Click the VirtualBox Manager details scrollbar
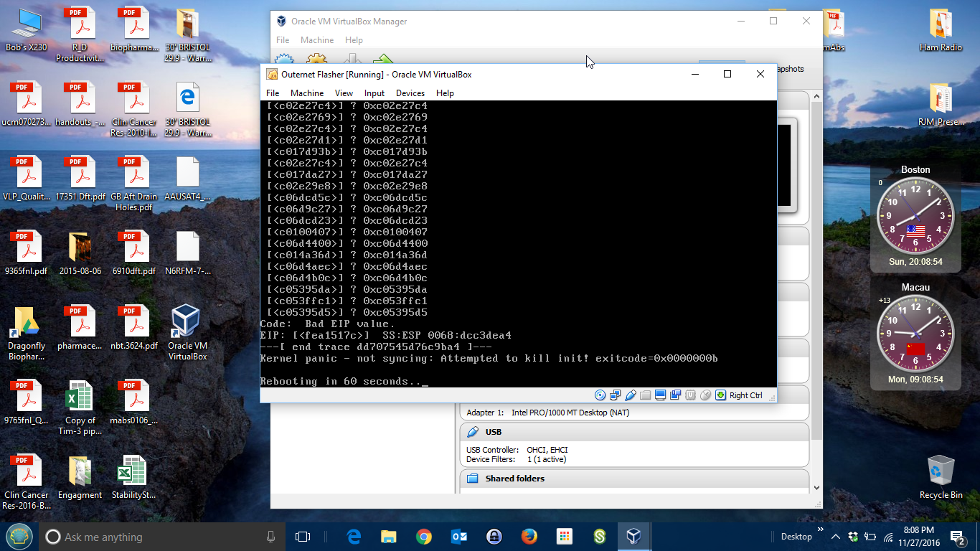This screenshot has height=551, width=980. pos(816,287)
